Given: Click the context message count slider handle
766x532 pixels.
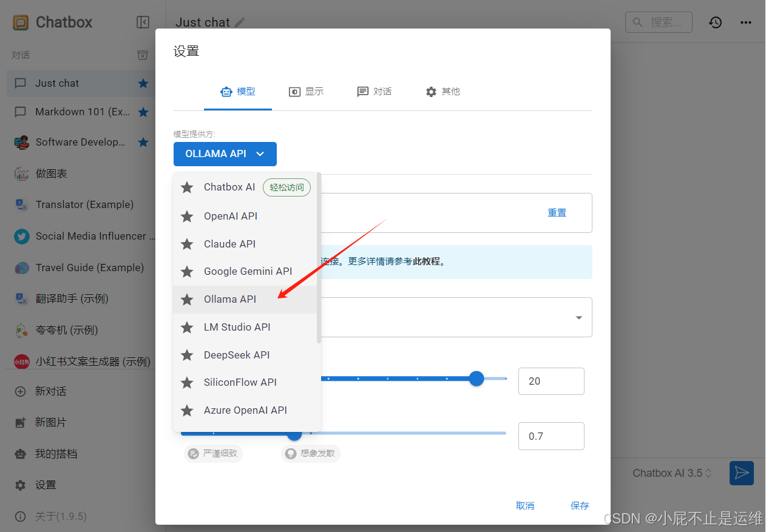Looking at the screenshot, I should click(x=476, y=379).
